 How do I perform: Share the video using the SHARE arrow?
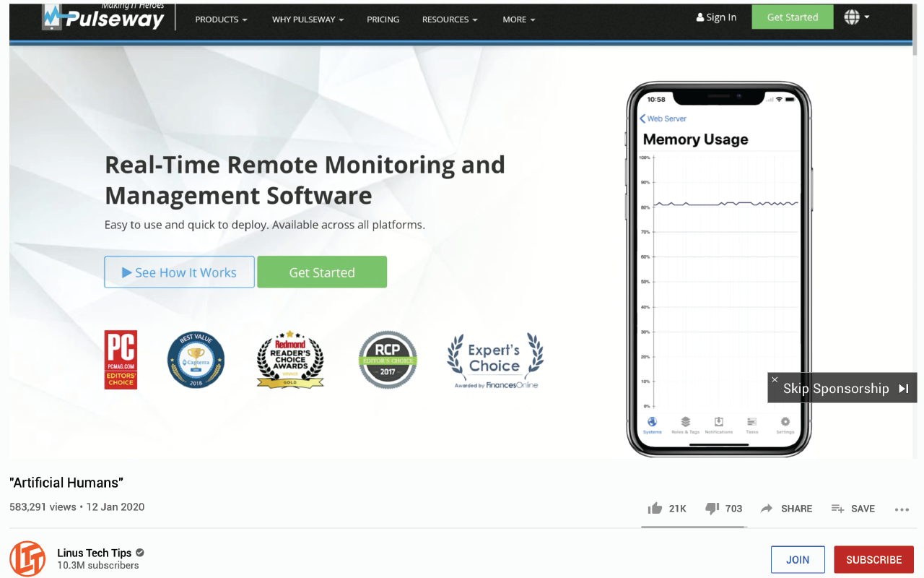pos(767,509)
